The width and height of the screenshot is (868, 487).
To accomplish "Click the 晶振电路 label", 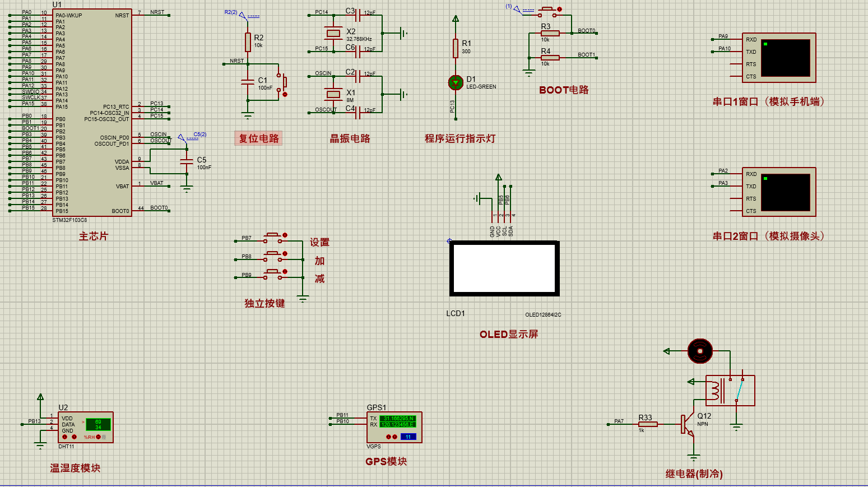I will pos(350,138).
